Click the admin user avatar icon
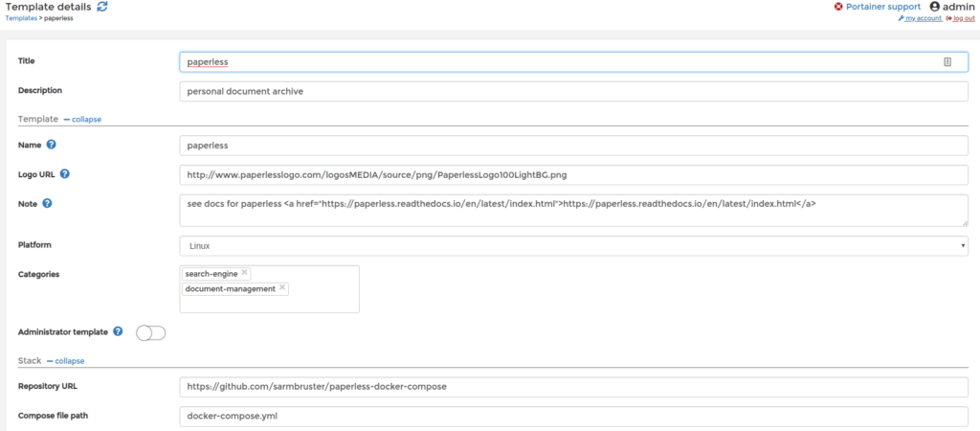 point(935,7)
